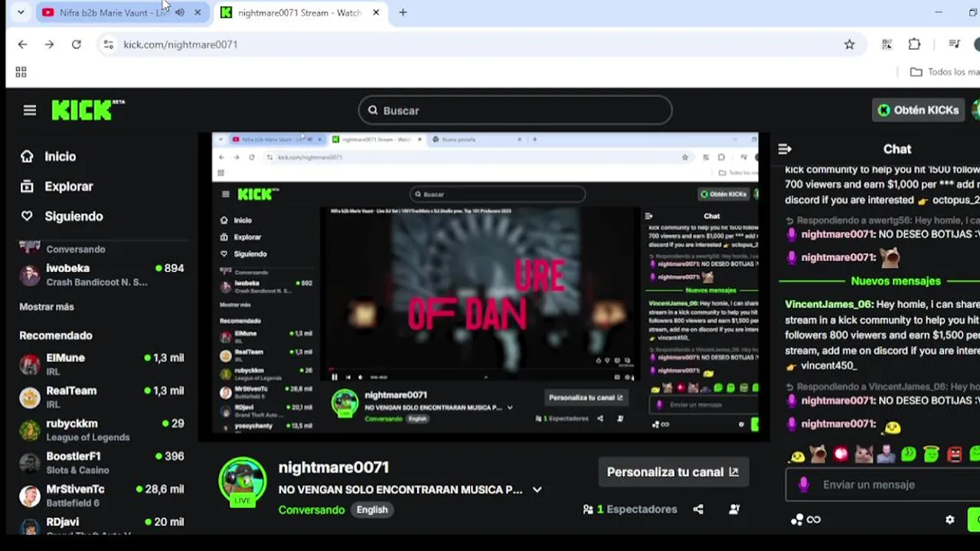Click Mostrar más under followed channels

click(x=47, y=307)
